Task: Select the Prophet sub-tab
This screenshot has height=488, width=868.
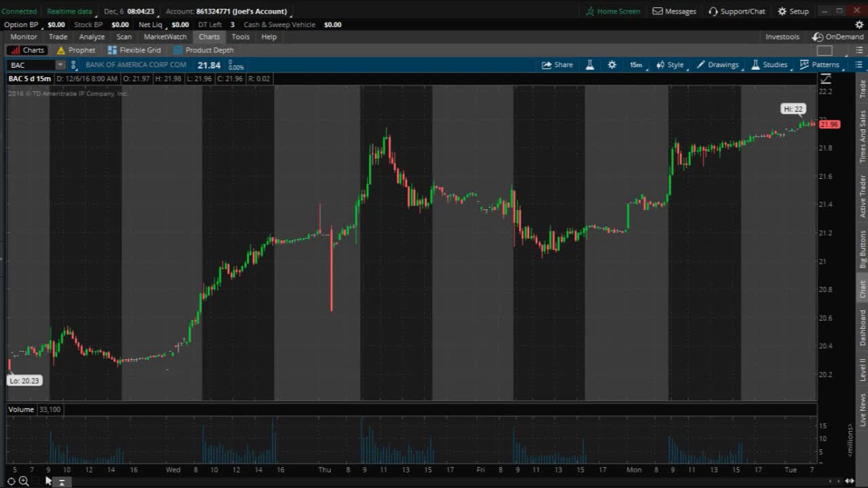Action: [76, 50]
